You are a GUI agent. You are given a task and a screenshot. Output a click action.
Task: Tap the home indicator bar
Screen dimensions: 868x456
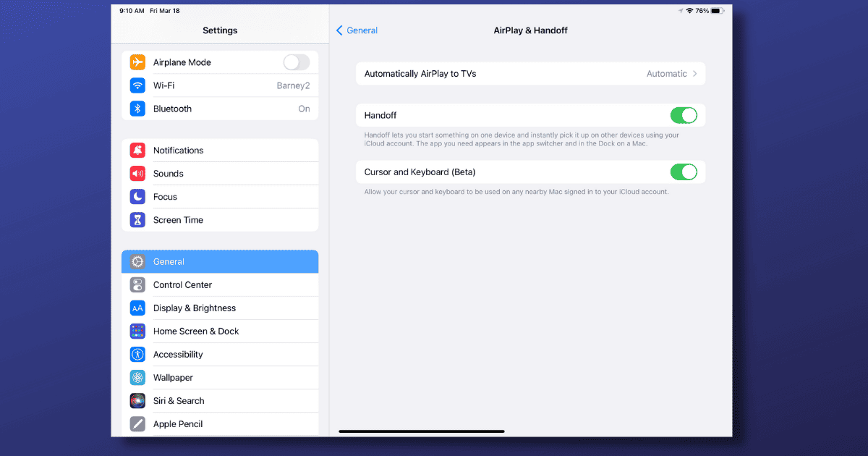click(422, 431)
